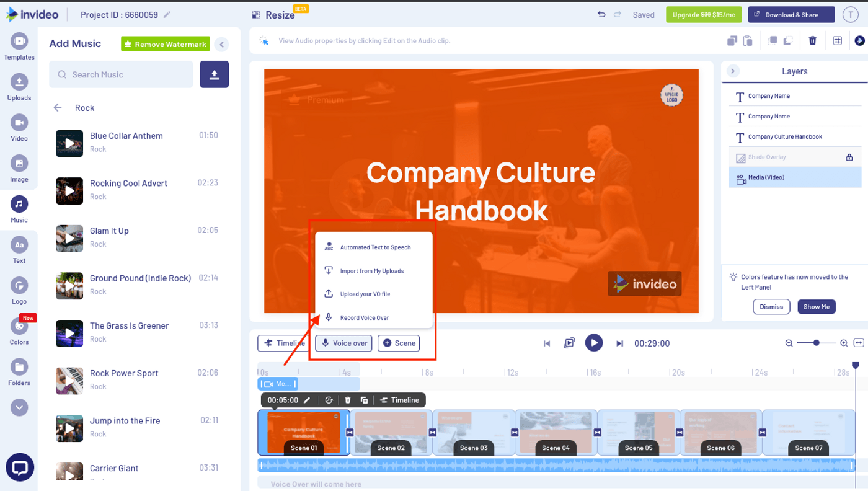The image size is (868, 491).
Task: Upload music with the upload arrow button
Action: click(x=215, y=74)
